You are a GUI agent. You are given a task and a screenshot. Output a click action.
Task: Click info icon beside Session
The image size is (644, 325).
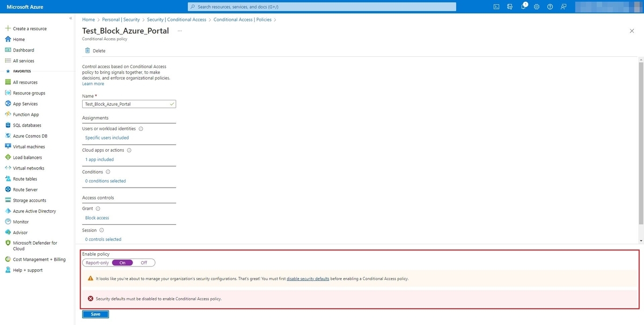[x=101, y=230]
